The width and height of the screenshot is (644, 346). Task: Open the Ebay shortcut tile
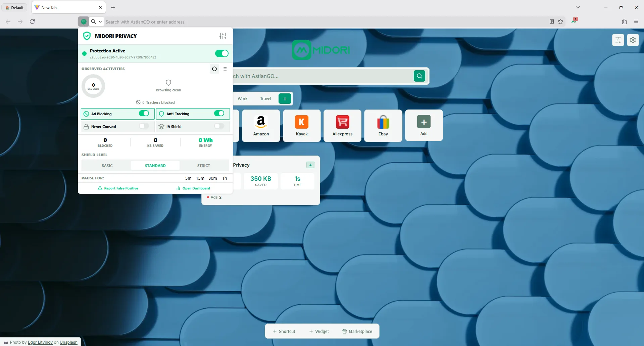383,126
